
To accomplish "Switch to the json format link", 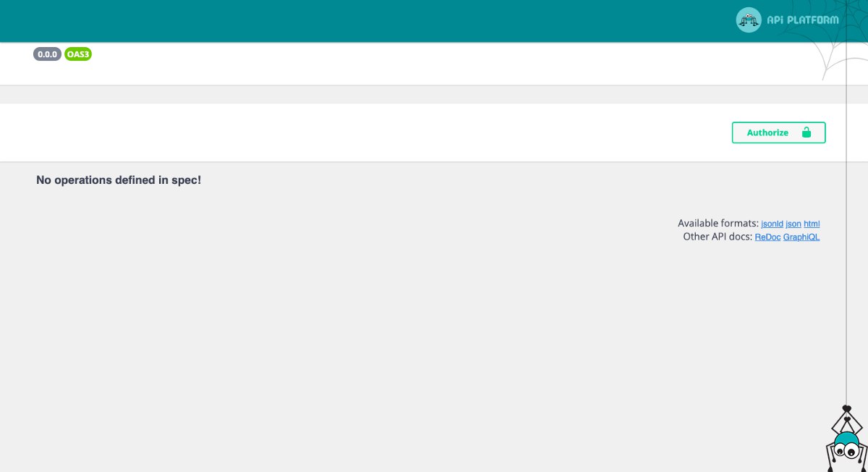I will point(793,224).
